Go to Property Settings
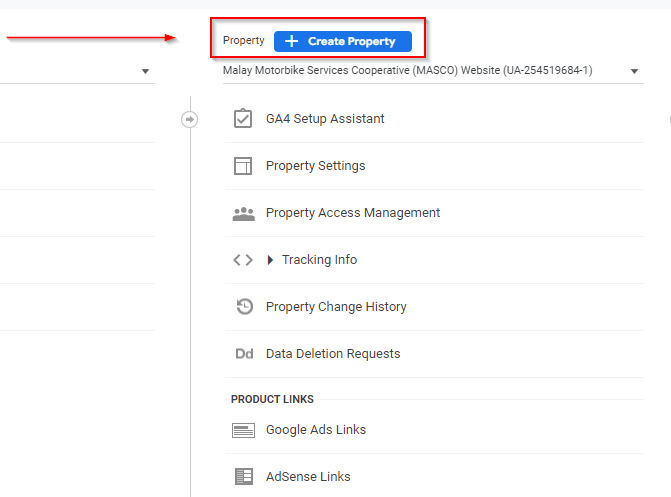 [315, 166]
